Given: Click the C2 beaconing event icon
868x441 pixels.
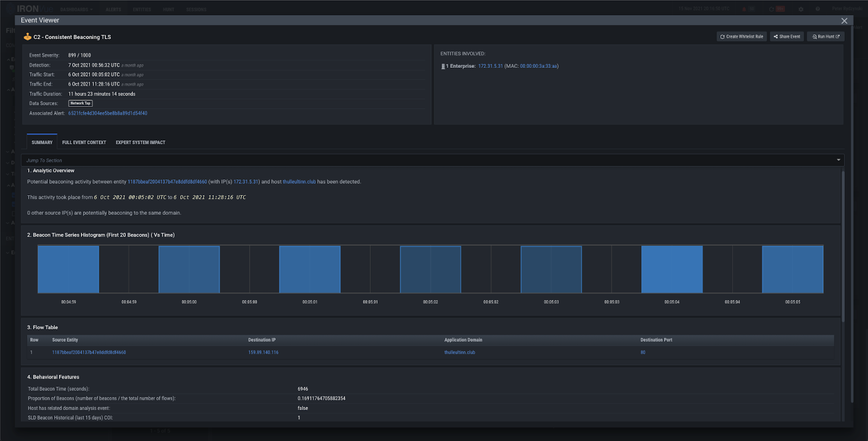Looking at the screenshot, I should coord(27,37).
